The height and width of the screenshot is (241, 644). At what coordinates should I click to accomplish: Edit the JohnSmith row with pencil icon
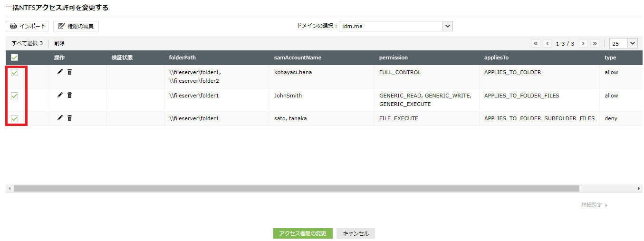[x=60, y=95]
